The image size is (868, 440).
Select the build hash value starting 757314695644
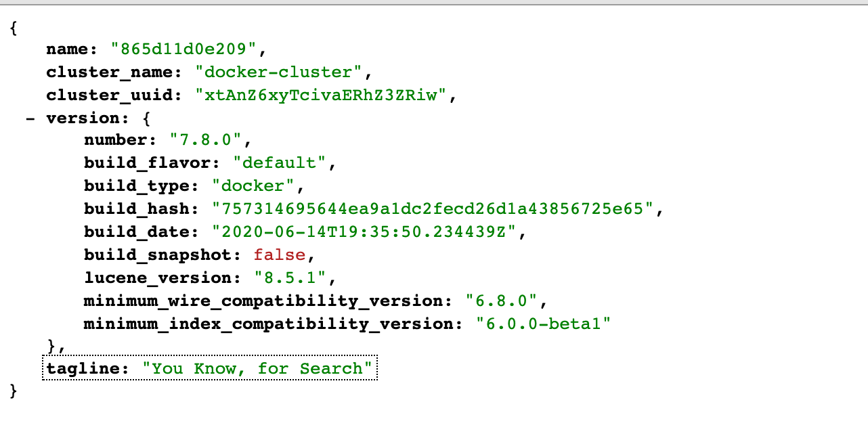pyautogui.click(x=433, y=210)
